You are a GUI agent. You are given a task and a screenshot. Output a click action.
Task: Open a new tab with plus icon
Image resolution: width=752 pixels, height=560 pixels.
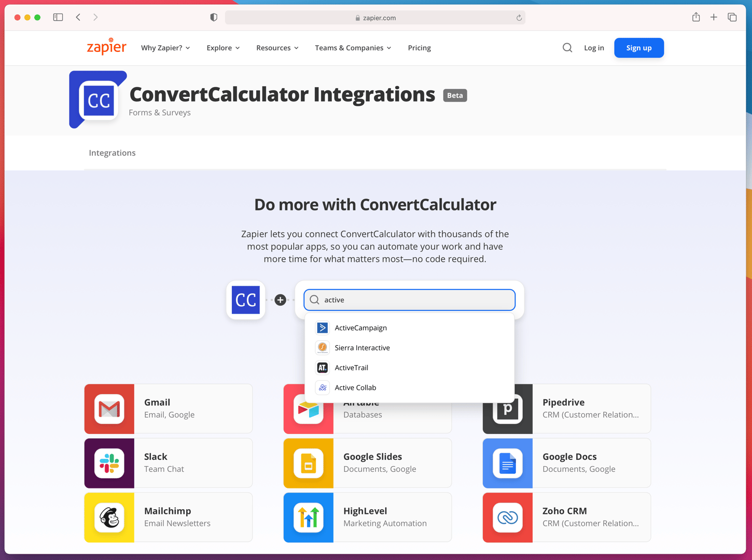714,17
